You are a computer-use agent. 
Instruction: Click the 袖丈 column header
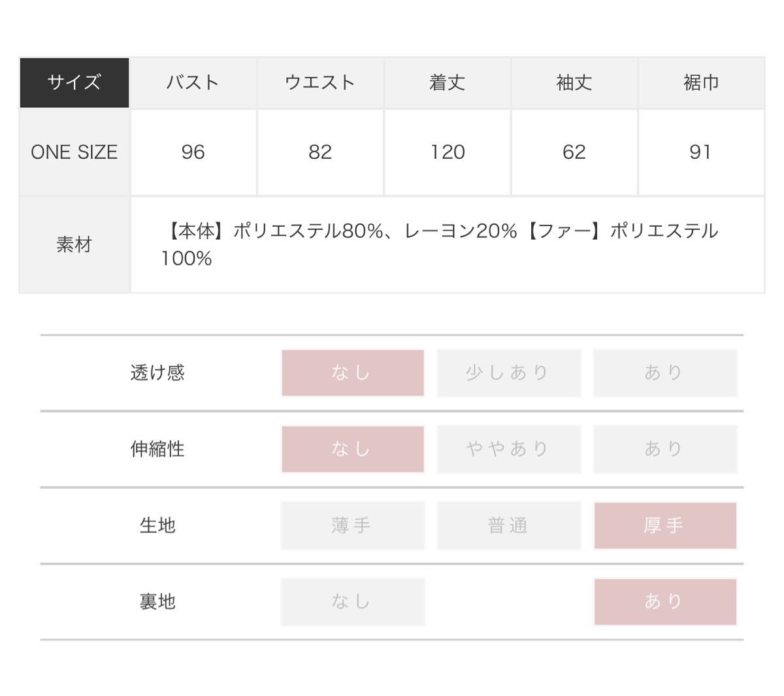[574, 83]
